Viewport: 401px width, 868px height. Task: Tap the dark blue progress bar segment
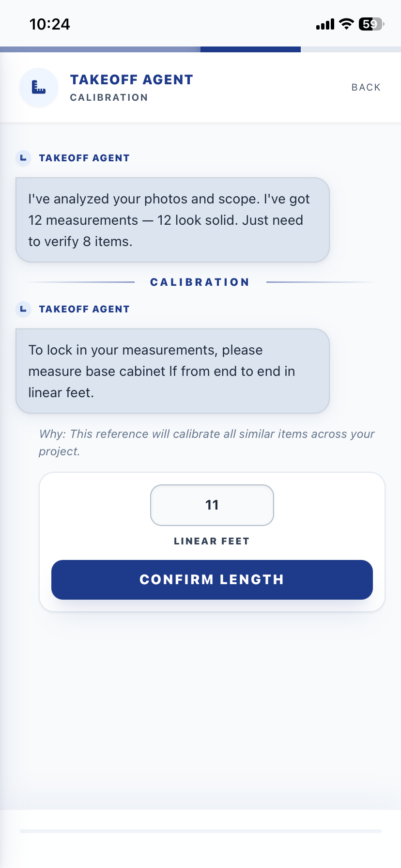250,49
